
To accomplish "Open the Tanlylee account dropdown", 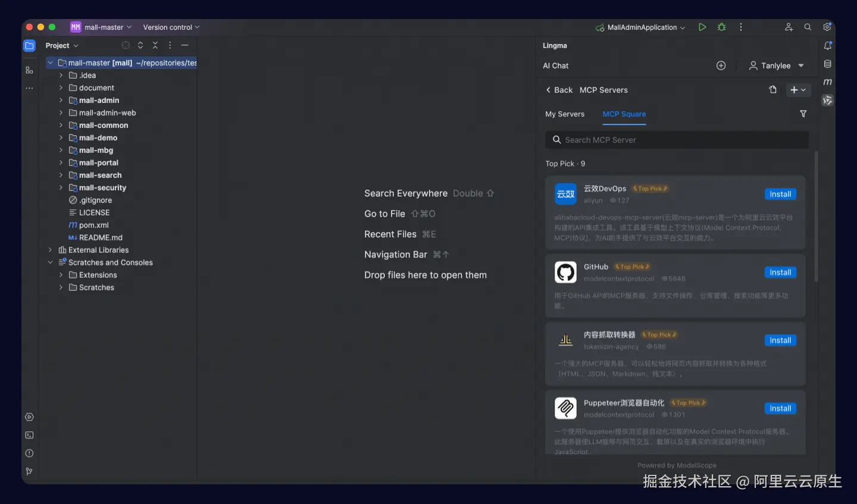I will point(777,65).
